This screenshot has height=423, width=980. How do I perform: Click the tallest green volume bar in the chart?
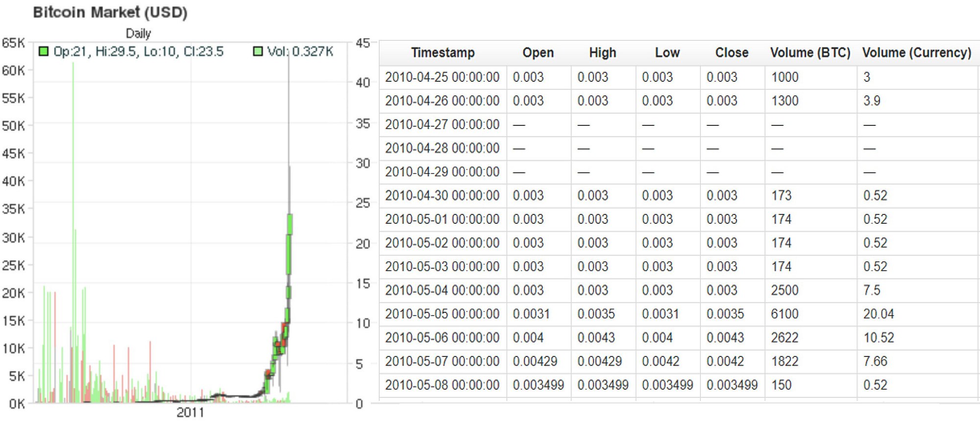coord(73,233)
